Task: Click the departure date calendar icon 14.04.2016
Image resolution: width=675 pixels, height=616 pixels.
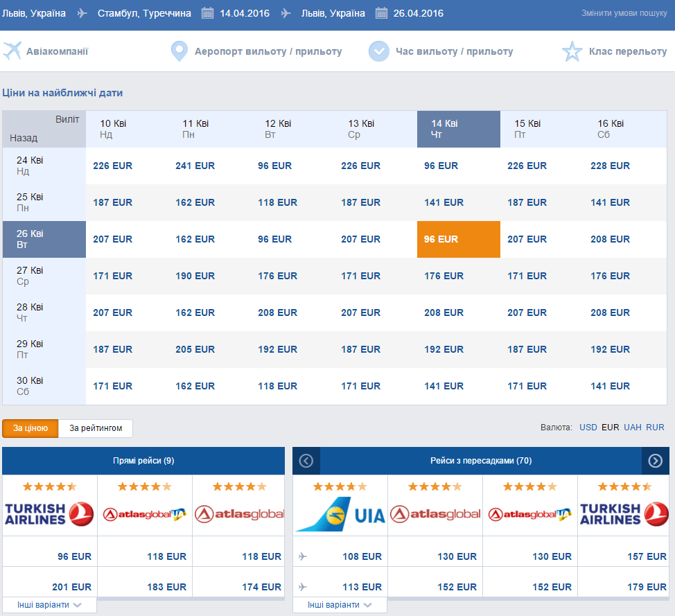Action: 207,13
